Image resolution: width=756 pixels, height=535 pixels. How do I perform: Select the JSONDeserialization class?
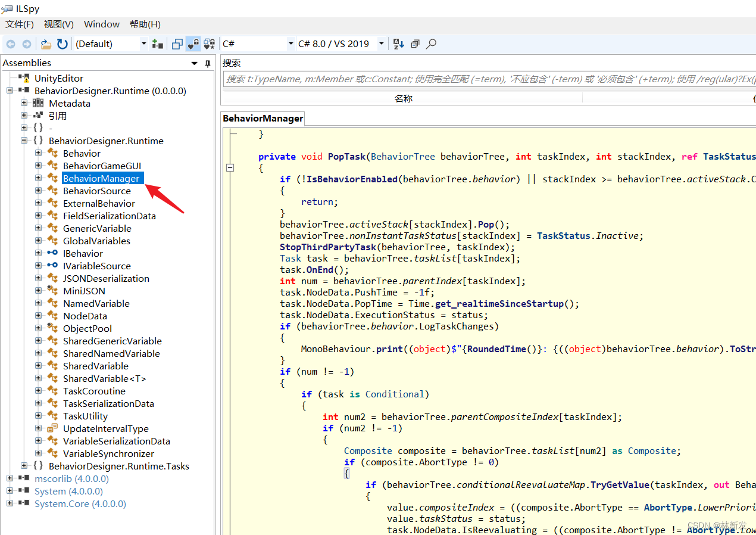[x=106, y=278]
